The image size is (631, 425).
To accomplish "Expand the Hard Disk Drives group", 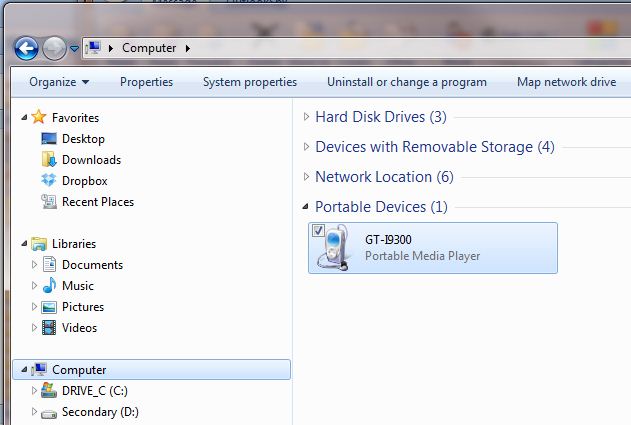I will [306, 117].
